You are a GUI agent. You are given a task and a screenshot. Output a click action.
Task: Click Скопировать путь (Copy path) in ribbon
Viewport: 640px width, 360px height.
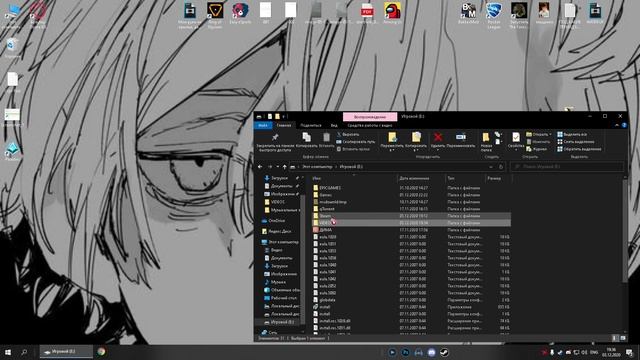pyautogui.click(x=355, y=142)
